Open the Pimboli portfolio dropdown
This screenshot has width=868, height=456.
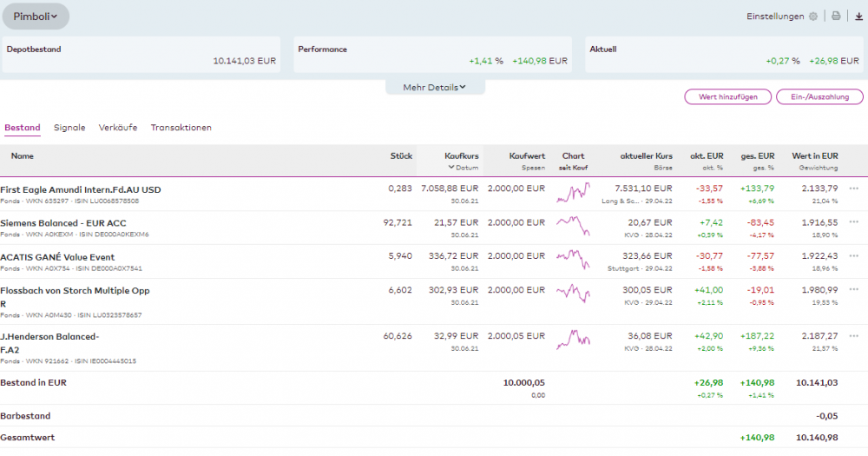(36, 16)
